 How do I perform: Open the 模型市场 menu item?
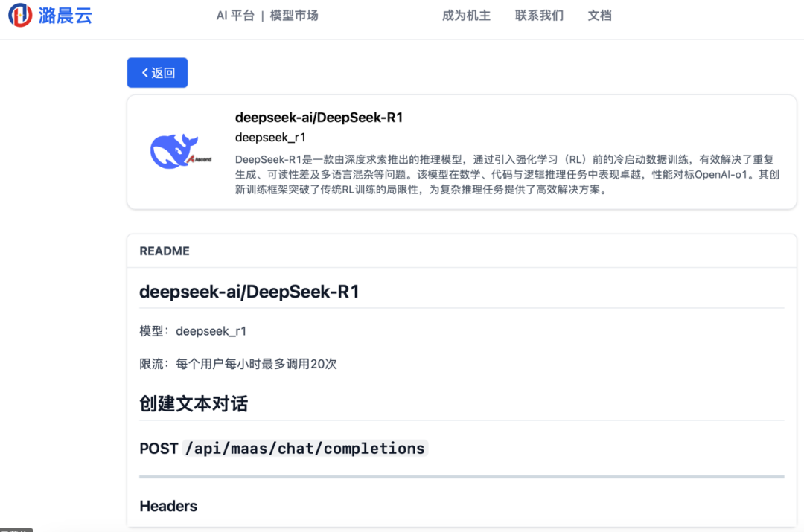point(294,16)
